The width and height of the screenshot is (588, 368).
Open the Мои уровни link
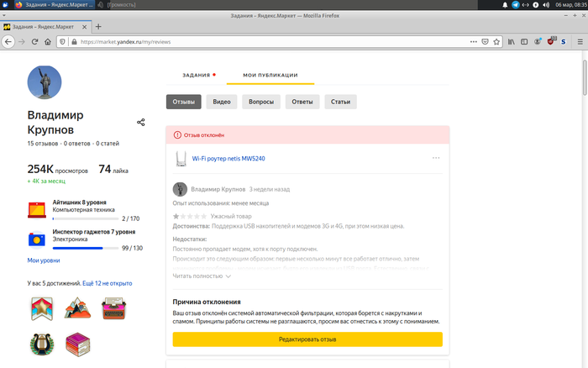tap(44, 260)
